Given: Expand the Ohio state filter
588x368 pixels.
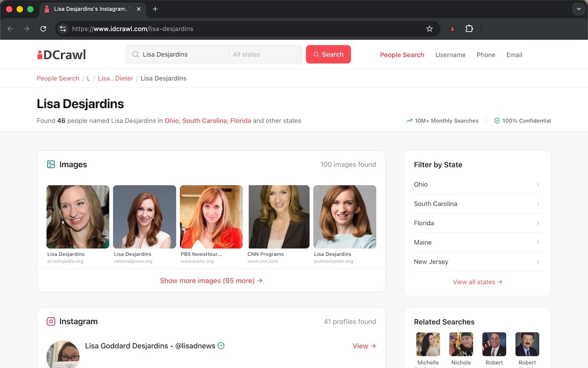Looking at the screenshot, I should (478, 184).
